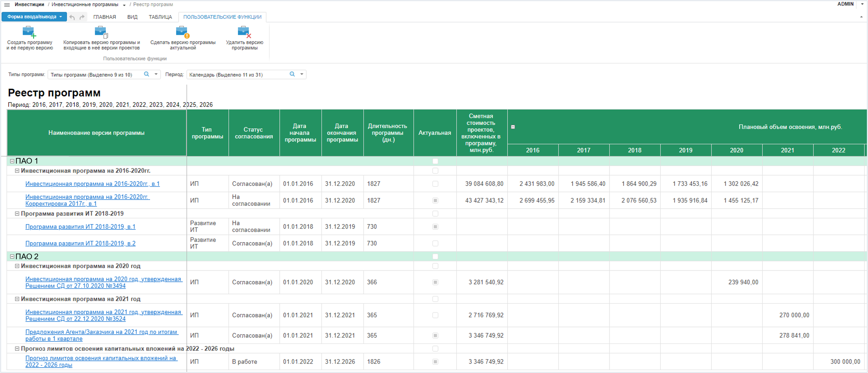Toggle Актуальная for ИП 2021 год №3524

tap(435, 315)
